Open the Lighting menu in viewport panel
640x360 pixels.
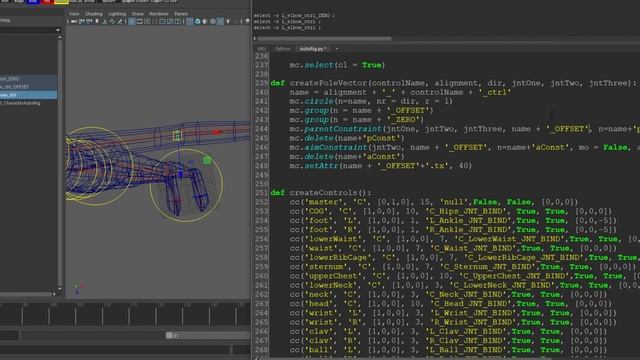[x=117, y=13]
